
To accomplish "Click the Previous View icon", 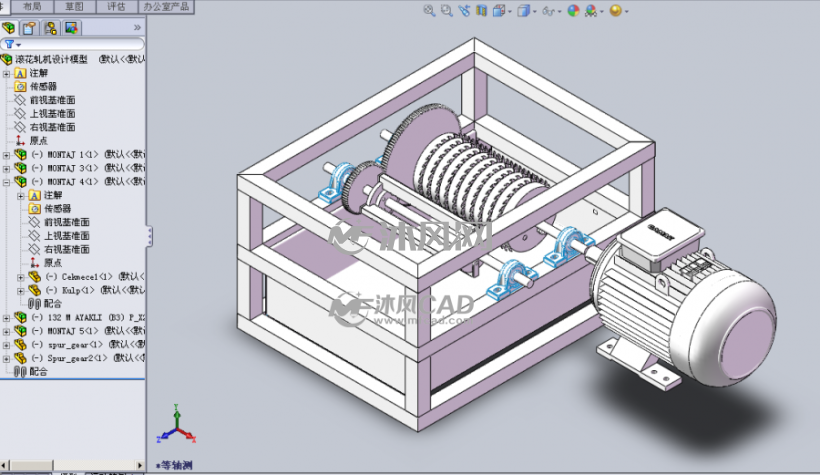I will [464, 10].
